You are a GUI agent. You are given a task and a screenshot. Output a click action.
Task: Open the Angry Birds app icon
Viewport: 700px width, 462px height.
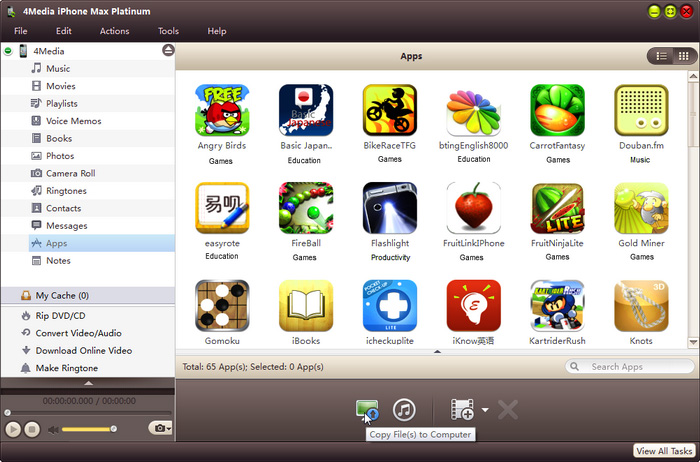tap(222, 110)
